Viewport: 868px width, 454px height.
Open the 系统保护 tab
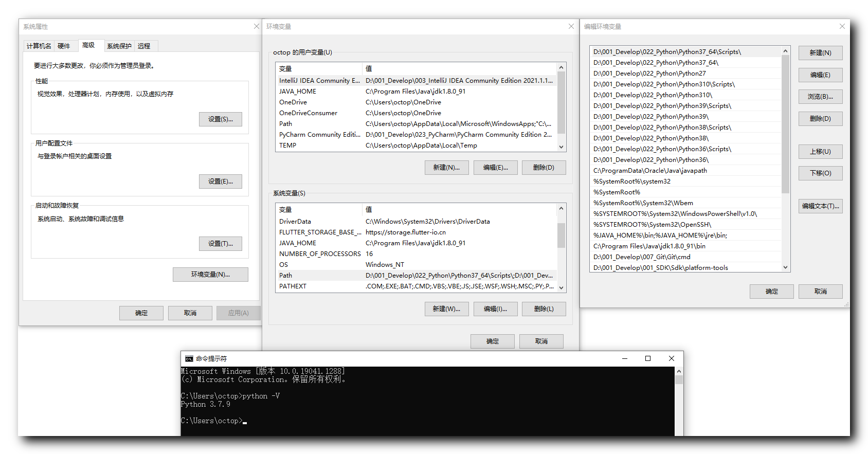pyautogui.click(x=119, y=46)
